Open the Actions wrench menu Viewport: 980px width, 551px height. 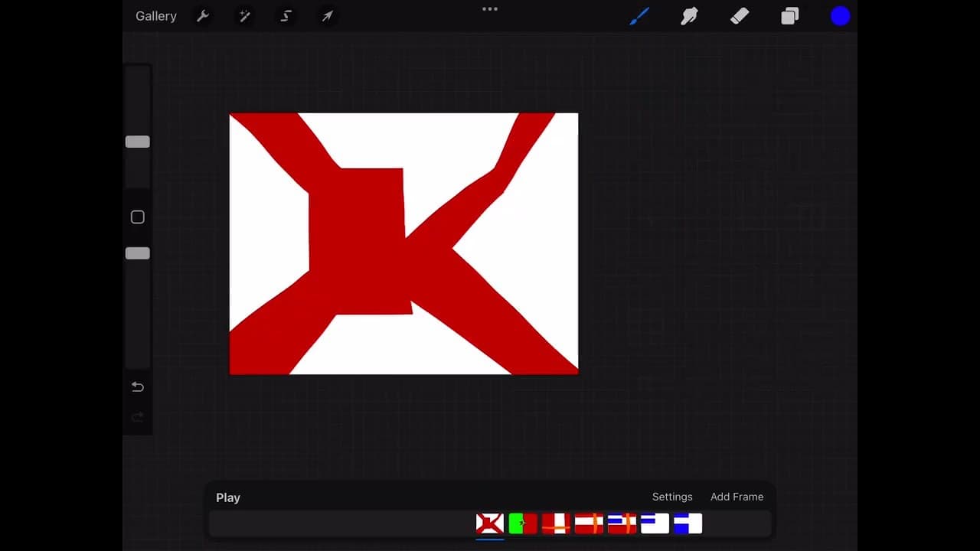pos(203,16)
